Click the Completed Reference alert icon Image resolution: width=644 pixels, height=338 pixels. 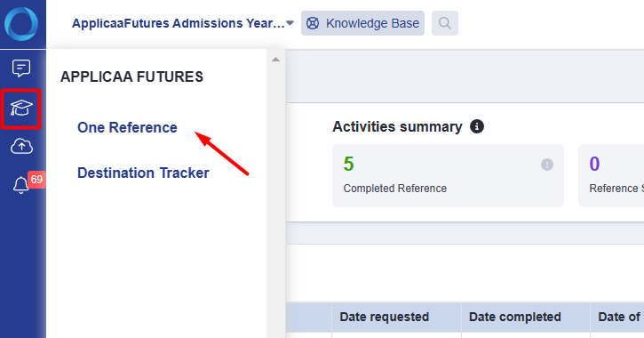[546, 165]
